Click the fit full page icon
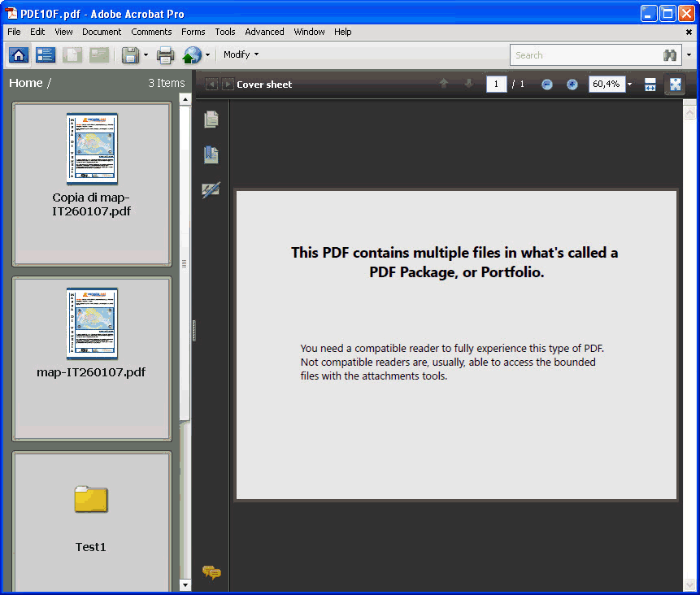Viewport: 700px width, 595px height. 675,85
